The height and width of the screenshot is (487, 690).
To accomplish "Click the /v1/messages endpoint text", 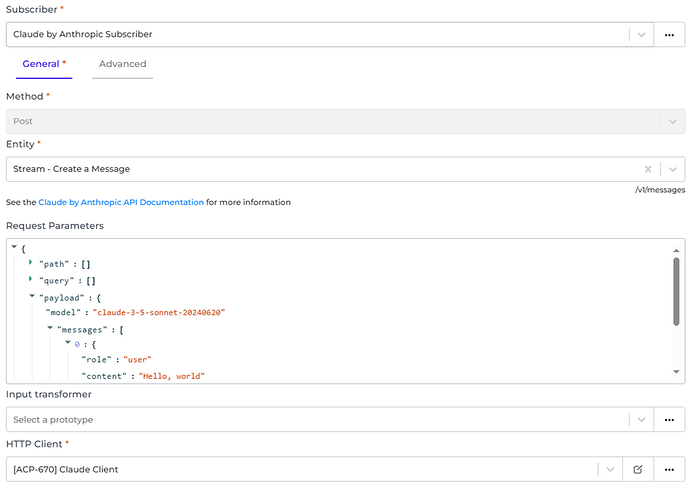I will pos(660,190).
